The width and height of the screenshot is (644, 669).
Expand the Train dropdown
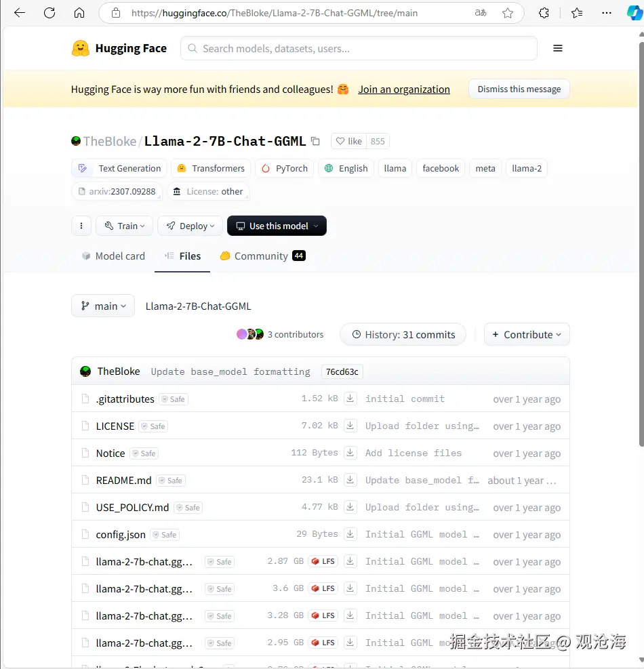124,226
